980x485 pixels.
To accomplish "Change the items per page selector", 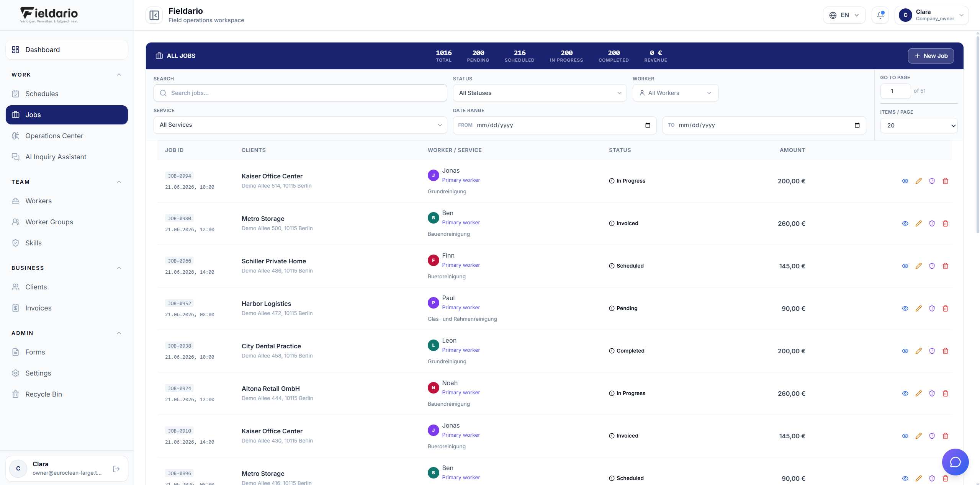I will coord(919,126).
